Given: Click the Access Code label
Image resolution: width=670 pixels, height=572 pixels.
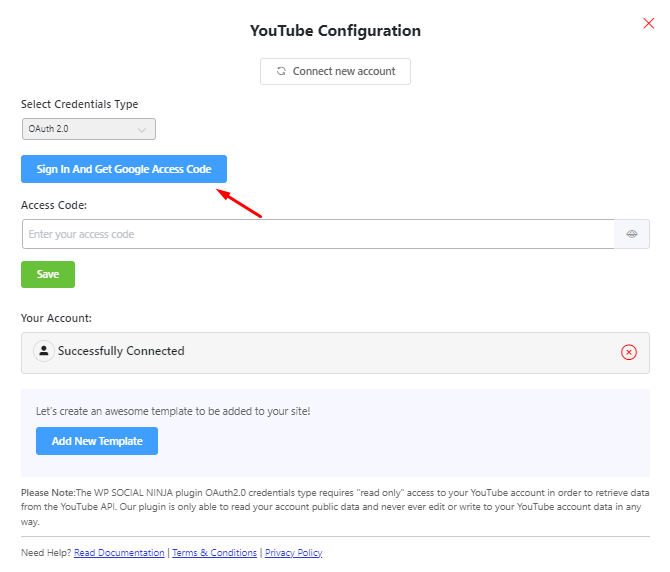Looking at the screenshot, I should click(55, 205).
